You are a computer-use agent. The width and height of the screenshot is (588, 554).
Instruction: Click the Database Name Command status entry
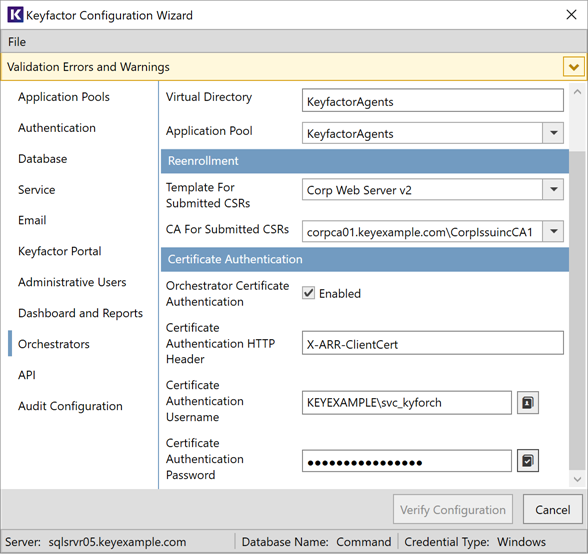coord(316,542)
